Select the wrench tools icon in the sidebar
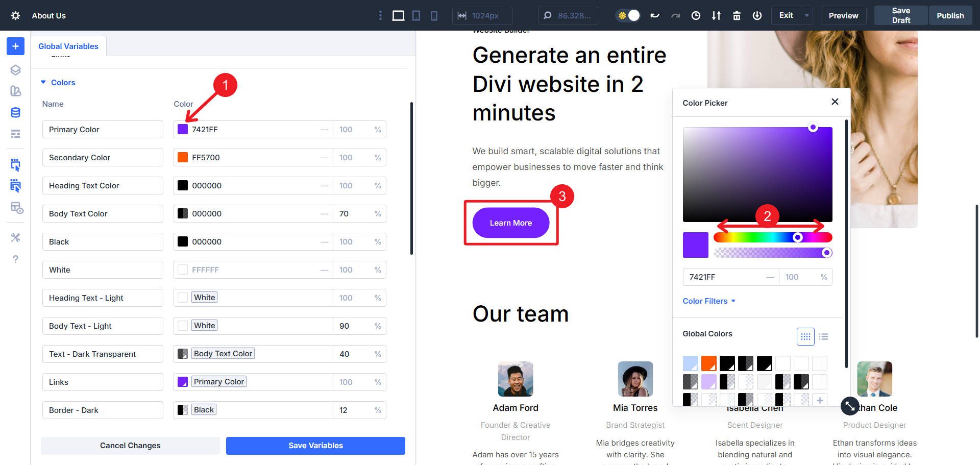The image size is (980, 465). click(x=15, y=237)
